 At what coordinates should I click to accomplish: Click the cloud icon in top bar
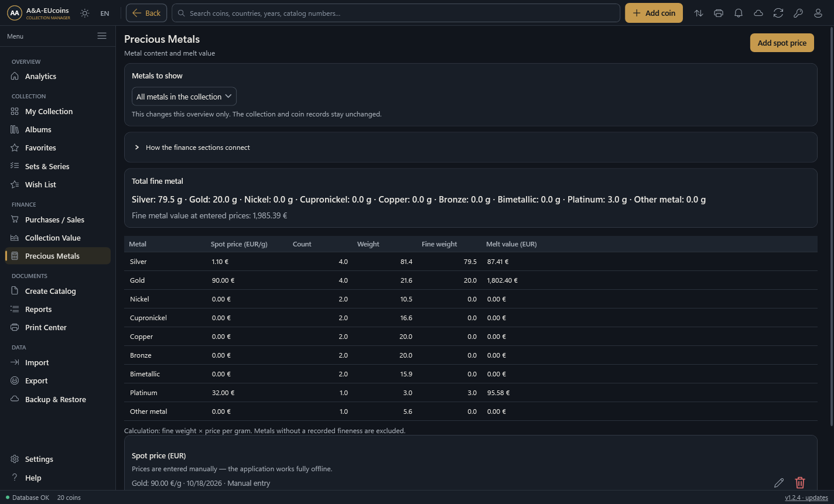point(758,13)
